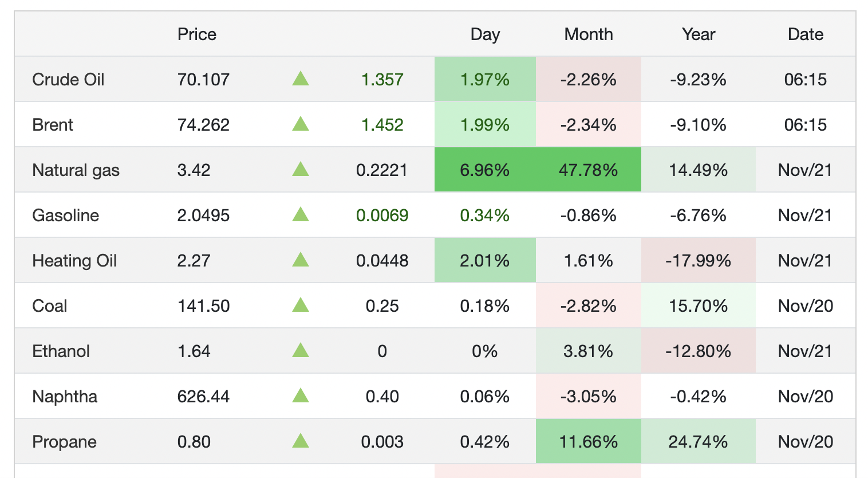Viewport: 868px width, 478px height.
Task: Click Brent day change 1.99%
Action: (485, 124)
